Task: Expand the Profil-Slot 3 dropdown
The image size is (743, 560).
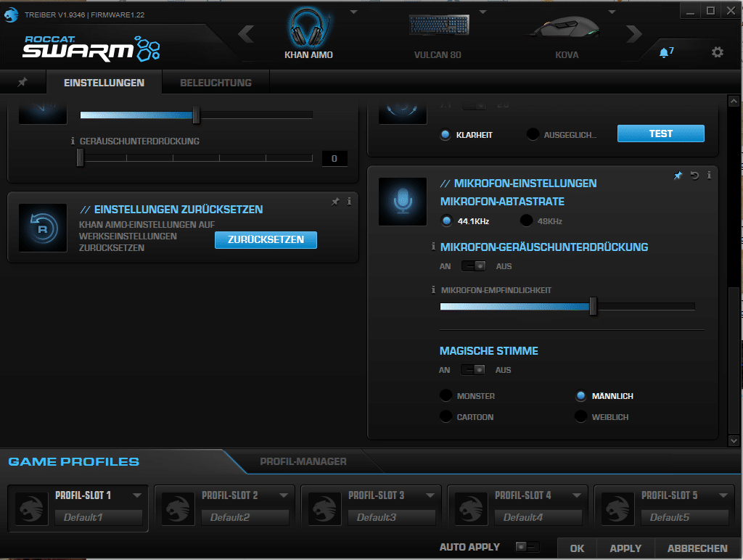Action: point(430,496)
